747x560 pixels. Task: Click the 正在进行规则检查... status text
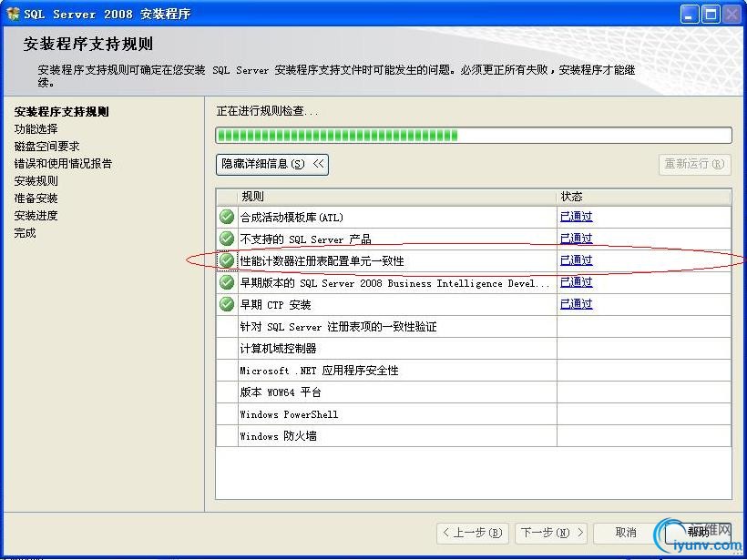point(267,111)
